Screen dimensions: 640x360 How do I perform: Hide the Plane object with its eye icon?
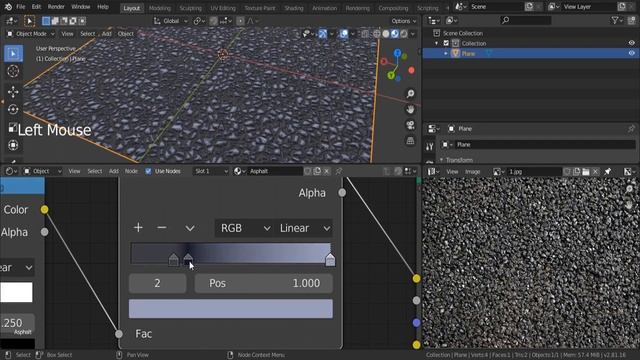tap(631, 53)
